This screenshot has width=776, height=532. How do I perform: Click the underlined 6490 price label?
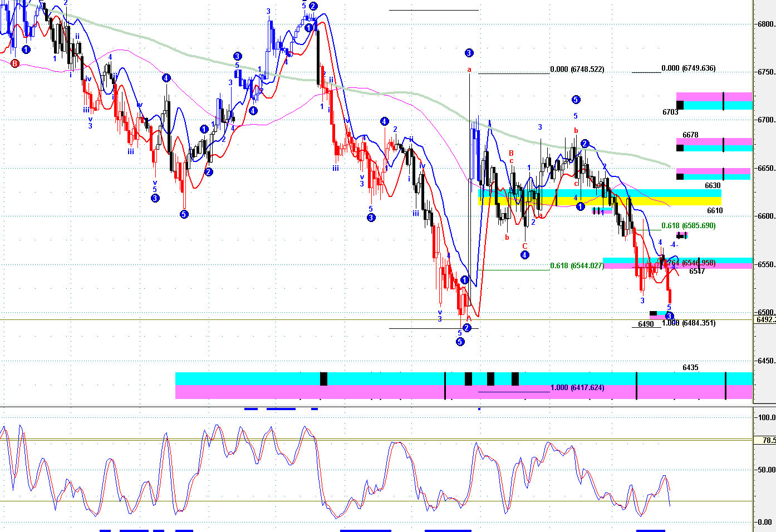[x=646, y=324]
